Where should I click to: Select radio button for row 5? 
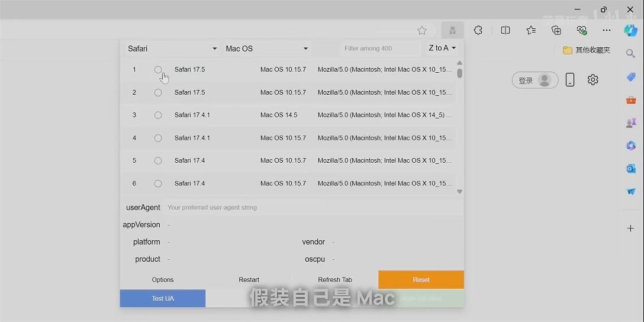(158, 161)
